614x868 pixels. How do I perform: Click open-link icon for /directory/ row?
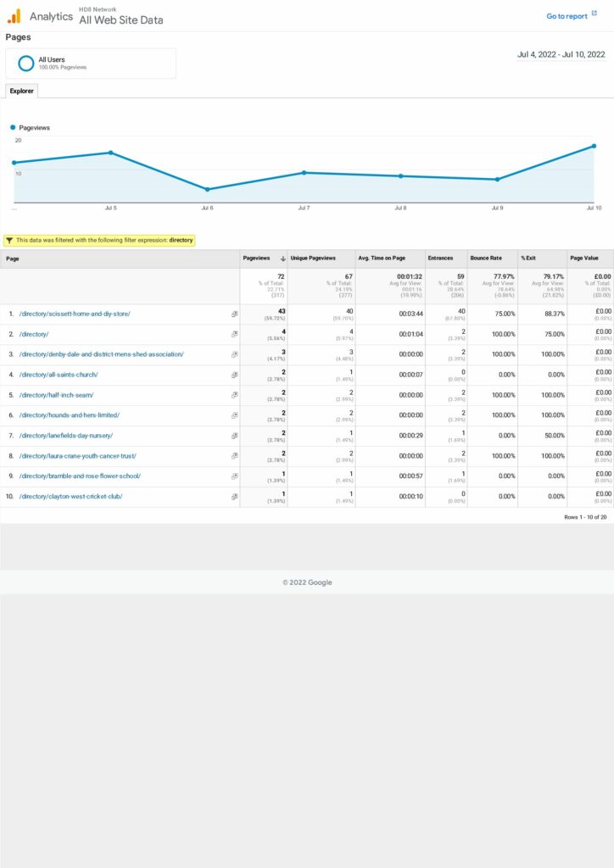pyautogui.click(x=234, y=334)
